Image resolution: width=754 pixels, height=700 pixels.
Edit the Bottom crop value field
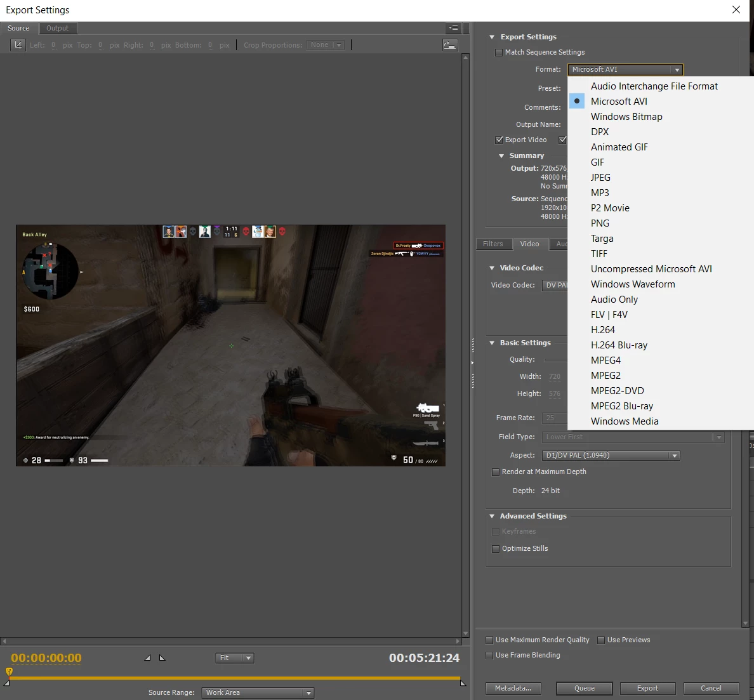(210, 45)
